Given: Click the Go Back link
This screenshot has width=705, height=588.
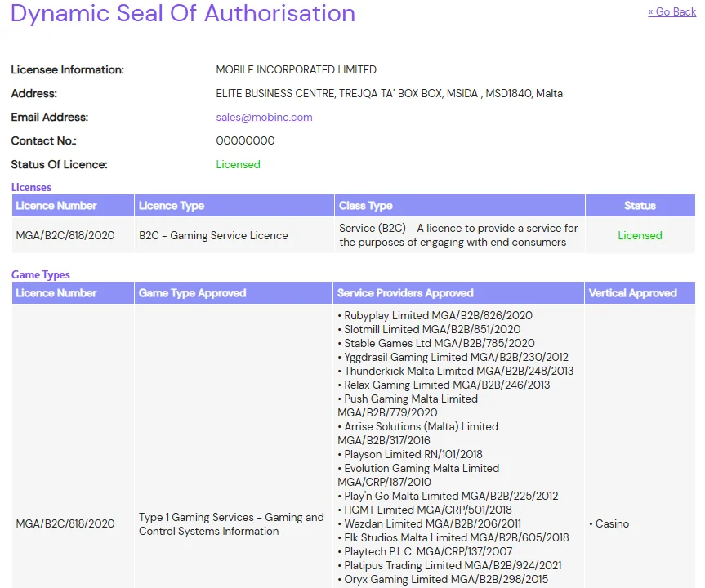Looking at the screenshot, I should (672, 11).
